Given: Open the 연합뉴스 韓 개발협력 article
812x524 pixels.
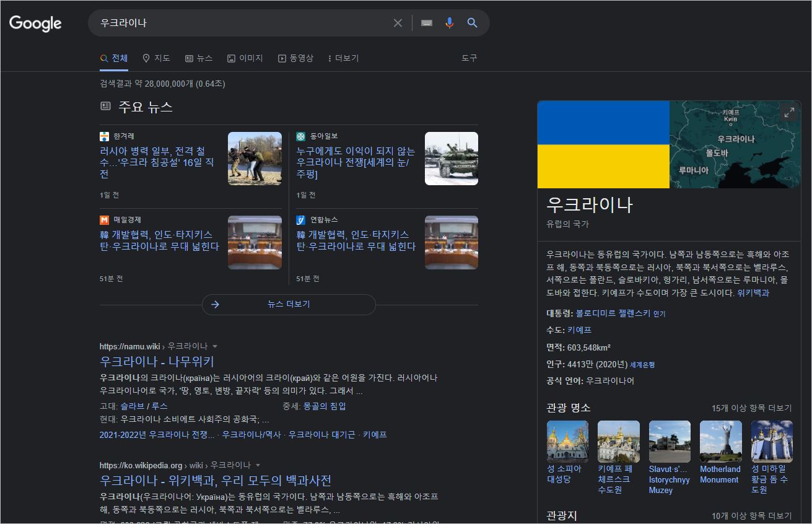Looking at the screenshot, I should (356, 240).
